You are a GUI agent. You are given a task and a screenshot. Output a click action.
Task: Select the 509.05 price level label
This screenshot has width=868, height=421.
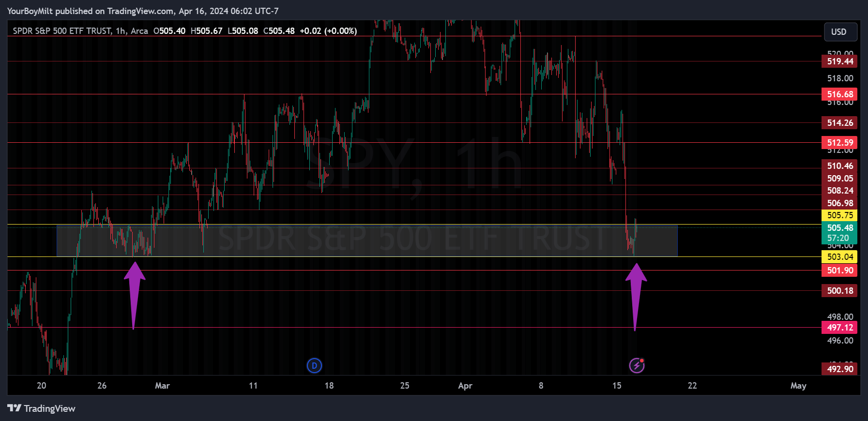839,179
